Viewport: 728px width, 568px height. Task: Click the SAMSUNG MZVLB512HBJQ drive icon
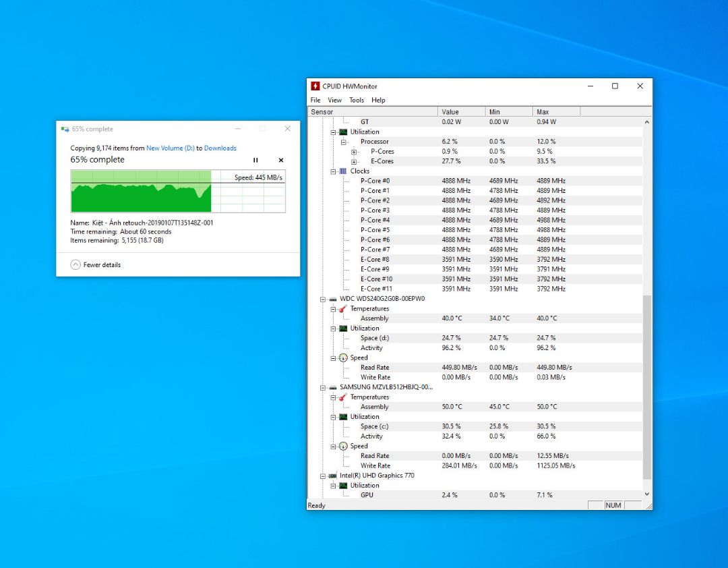(332, 387)
